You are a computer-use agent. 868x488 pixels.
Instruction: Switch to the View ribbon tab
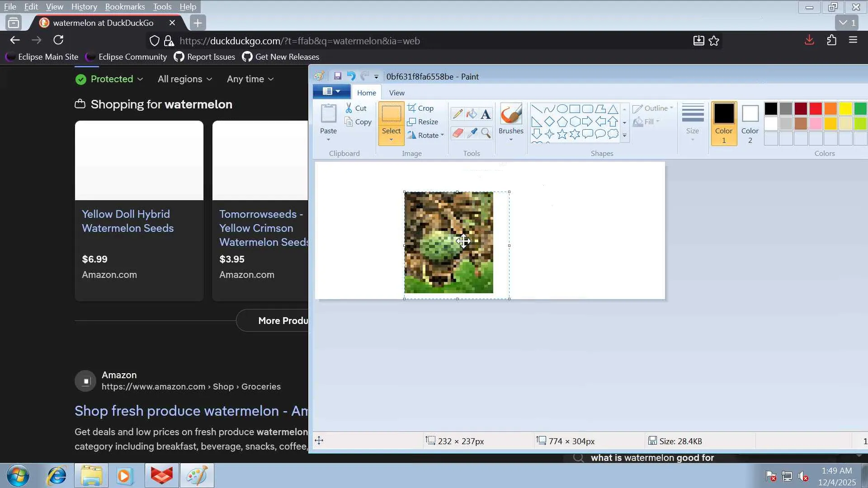(396, 93)
